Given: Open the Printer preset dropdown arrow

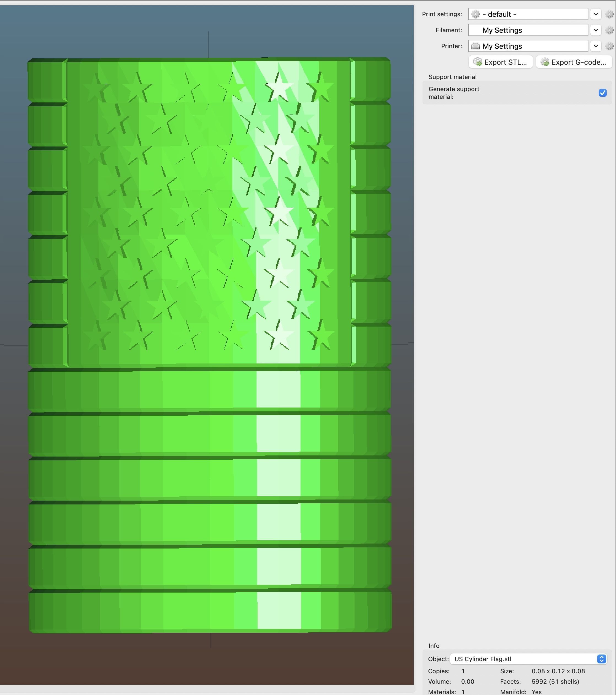Looking at the screenshot, I should [596, 46].
